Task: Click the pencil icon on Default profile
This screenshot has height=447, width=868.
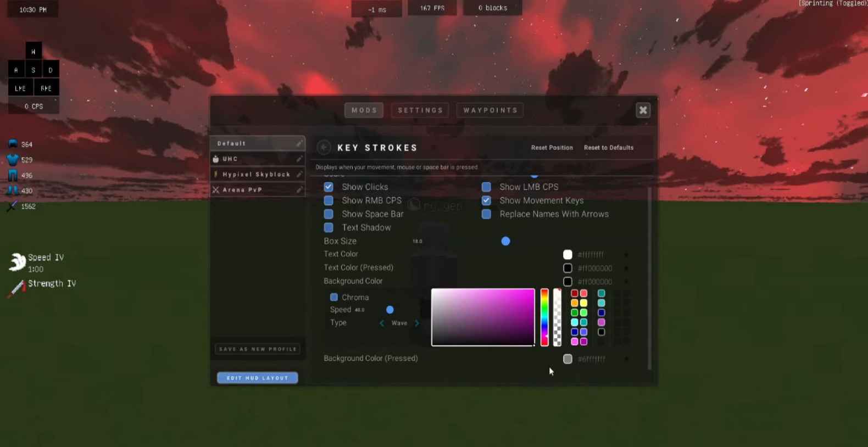Action: [x=299, y=143]
